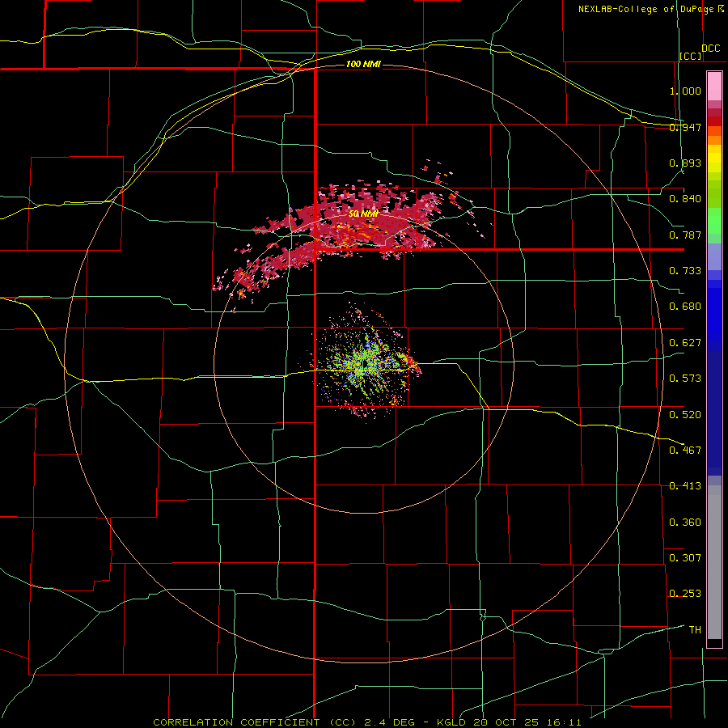
Task: Click the TH label at the scale bottom
Action: 695,630
